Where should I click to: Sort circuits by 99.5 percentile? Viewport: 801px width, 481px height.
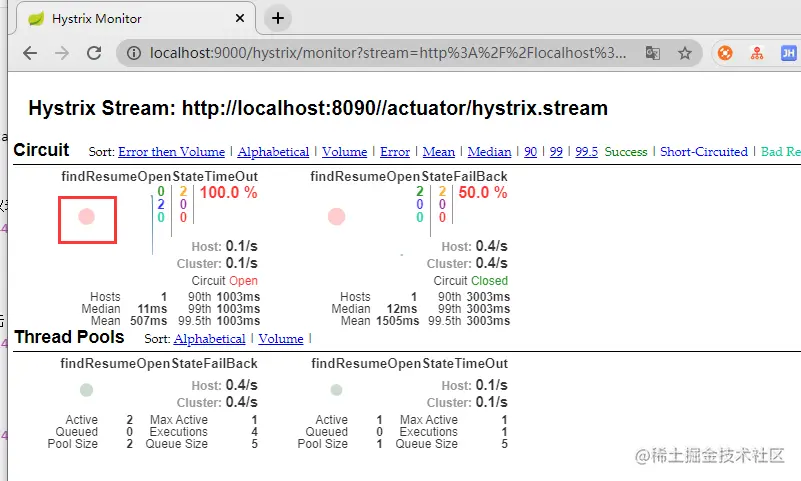coord(586,152)
